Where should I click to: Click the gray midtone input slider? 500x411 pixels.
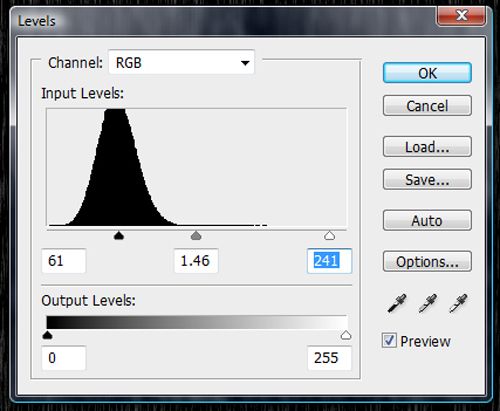point(196,236)
